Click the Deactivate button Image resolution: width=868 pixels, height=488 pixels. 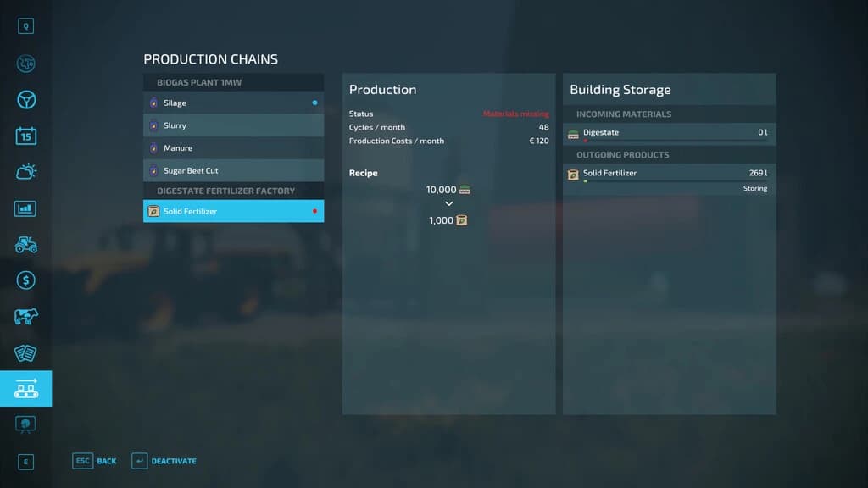[164, 461]
